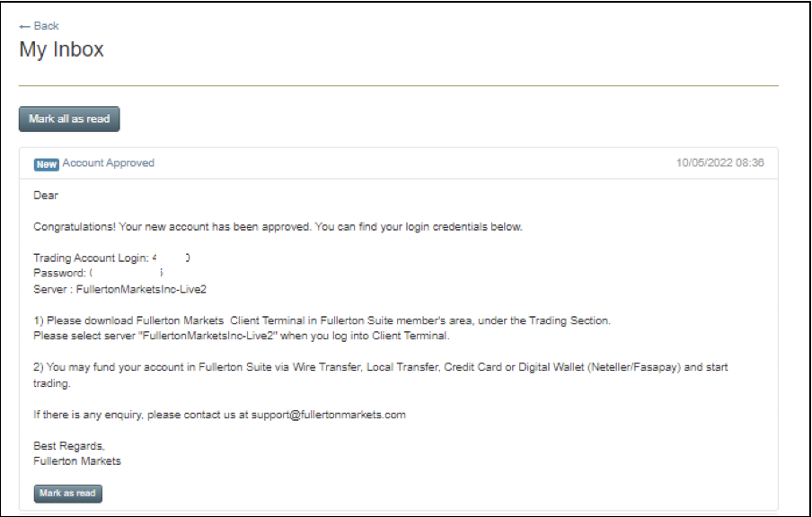812x517 pixels.
Task: Click the select server FullertonMarketsInc-Live2 instruction
Action: (242, 336)
